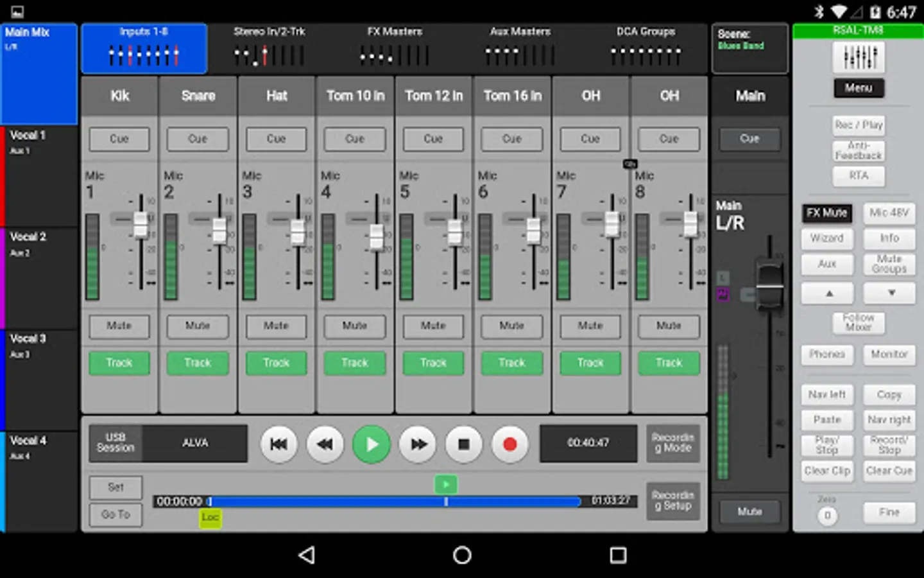924x578 pixels.
Task: Select the Vocal 3 Aux 3 mix
Action: 39,380
